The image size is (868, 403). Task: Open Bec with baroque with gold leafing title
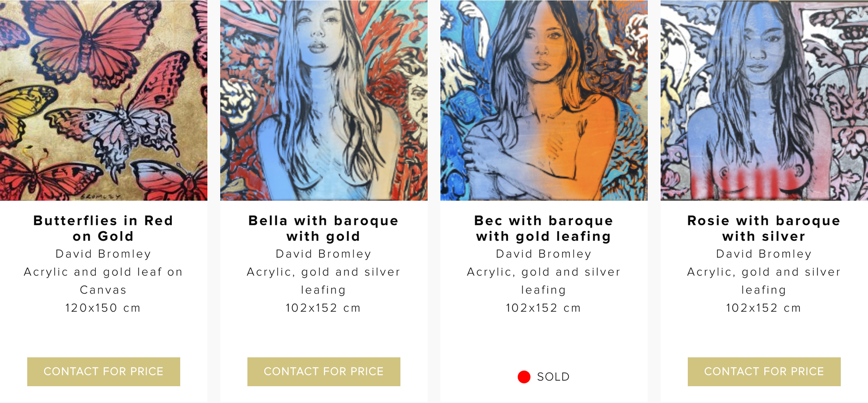pyautogui.click(x=544, y=228)
